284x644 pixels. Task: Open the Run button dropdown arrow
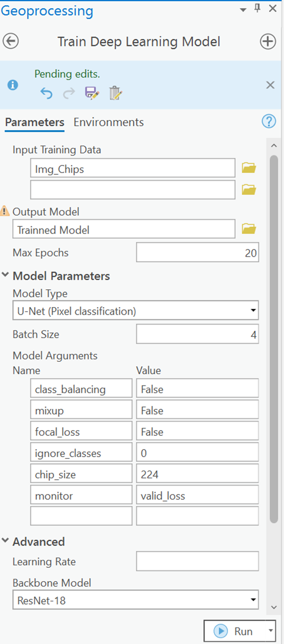tap(270, 631)
